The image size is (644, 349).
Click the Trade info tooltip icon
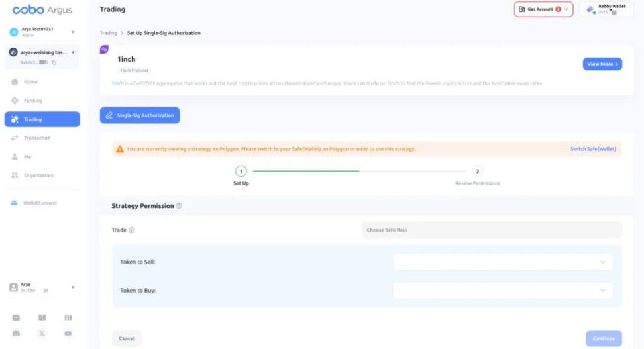pos(131,230)
